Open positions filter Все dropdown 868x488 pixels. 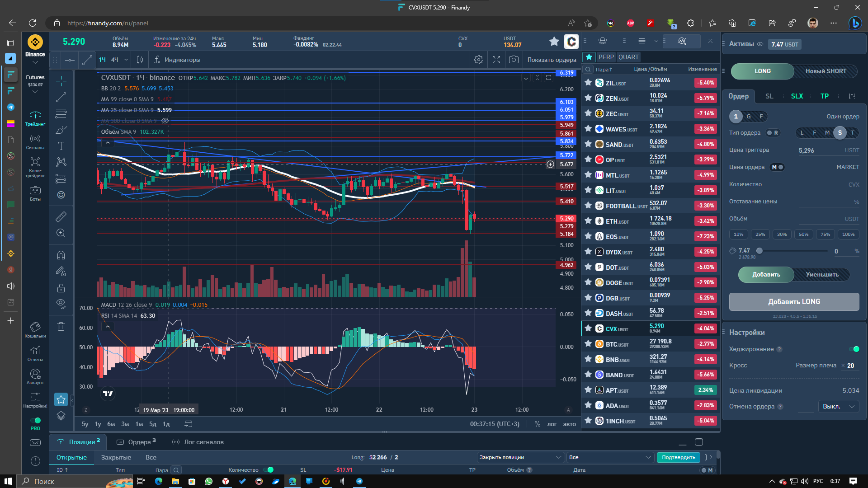(x=610, y=457)
